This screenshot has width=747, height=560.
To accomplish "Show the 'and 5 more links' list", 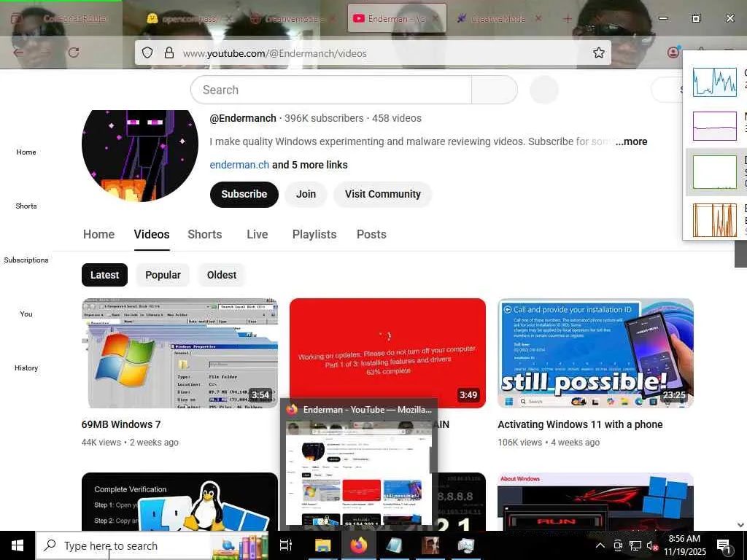I will pos(309,165).
